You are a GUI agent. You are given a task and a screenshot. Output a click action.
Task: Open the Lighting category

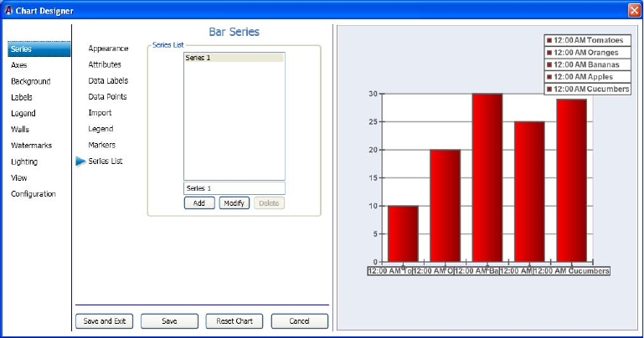(24, 161)
